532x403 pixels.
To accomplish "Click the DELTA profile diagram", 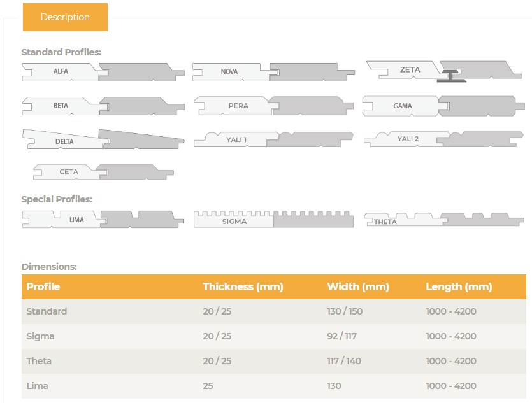I will click(103, 140).
